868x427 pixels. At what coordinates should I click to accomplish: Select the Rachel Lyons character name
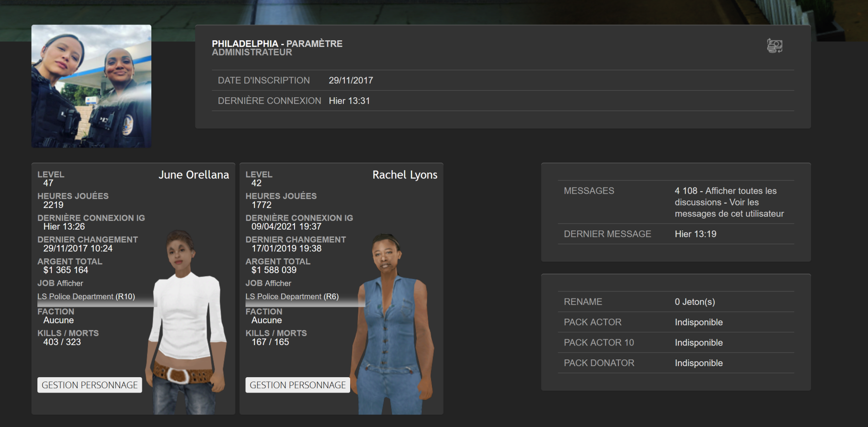tap(405, 175)
